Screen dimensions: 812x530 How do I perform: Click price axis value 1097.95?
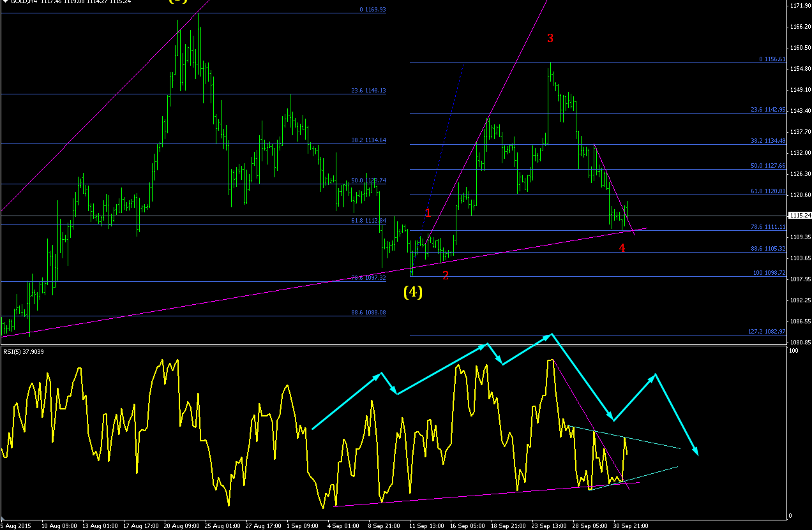(801, 279)
